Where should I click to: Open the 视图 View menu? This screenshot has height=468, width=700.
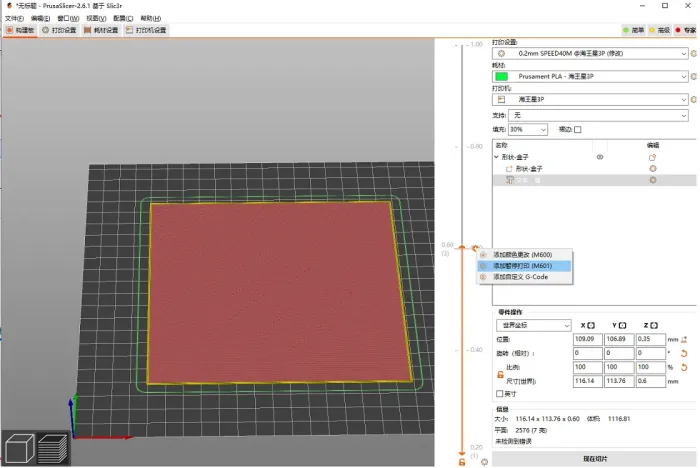coord(96,18)
